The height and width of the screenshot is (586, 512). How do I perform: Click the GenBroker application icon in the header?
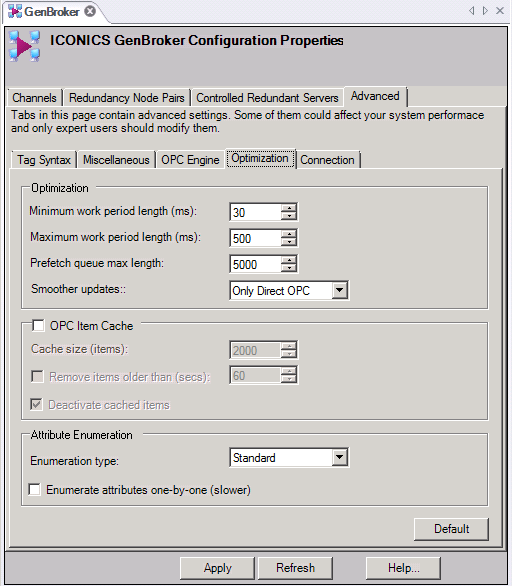tap(25, 46)
